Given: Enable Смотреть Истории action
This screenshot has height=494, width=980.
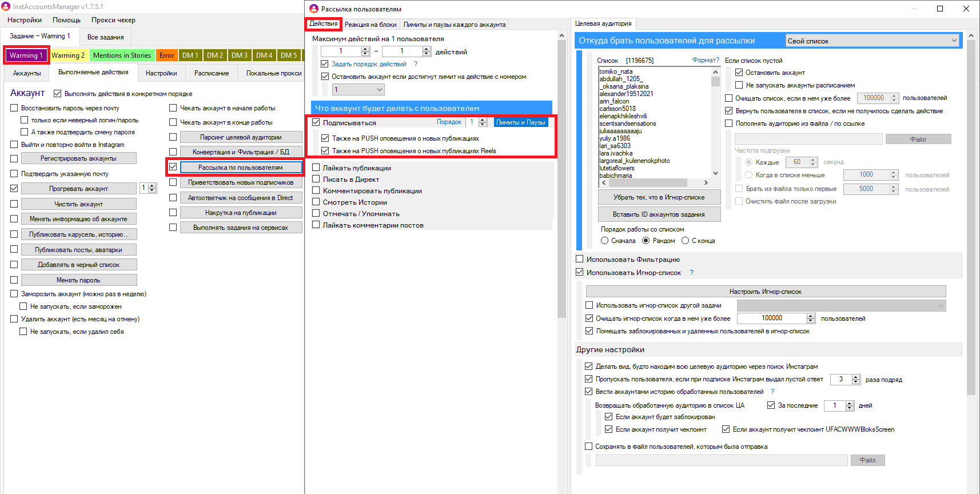Looking at the screenshot, I should 316,202.
